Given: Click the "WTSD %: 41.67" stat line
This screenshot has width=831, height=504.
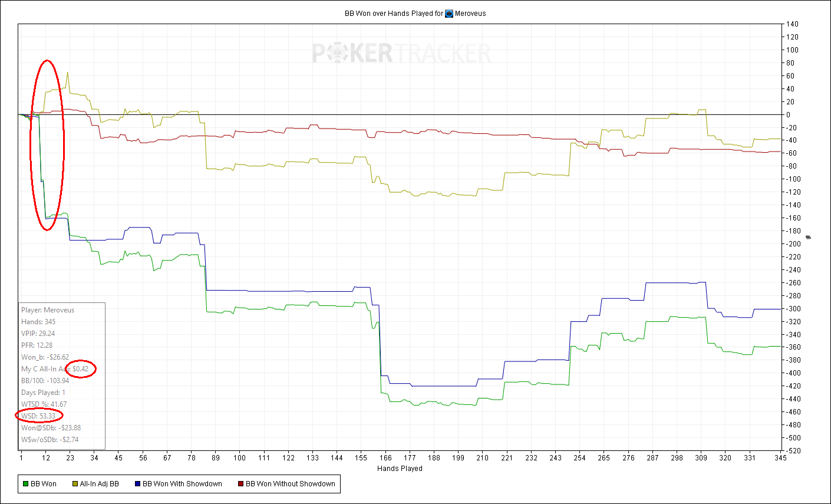Looking at the screenshot, I should point(44,404).
